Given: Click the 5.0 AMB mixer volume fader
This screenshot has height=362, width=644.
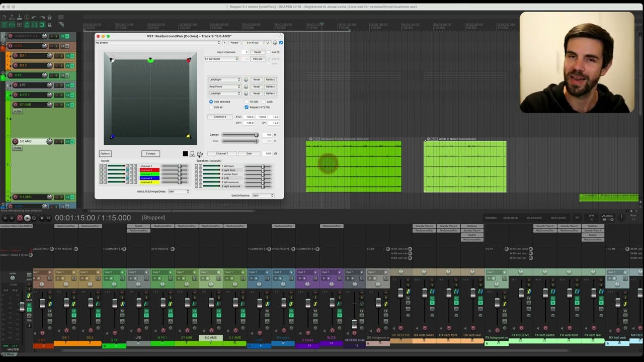Looking at the screenshot, I should (x=211, y=303).
